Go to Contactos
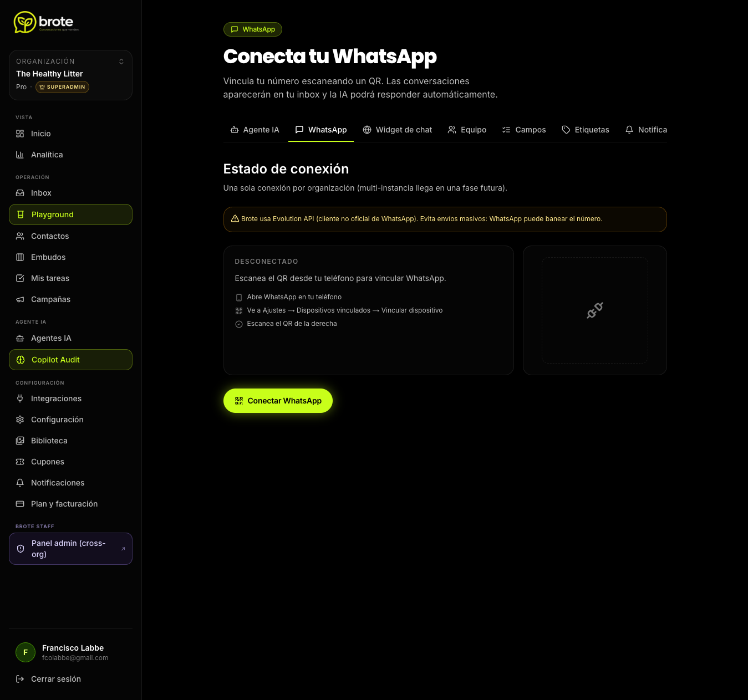Image resolution: width=748 pixels, height=700 pixels. pos(70,236)
